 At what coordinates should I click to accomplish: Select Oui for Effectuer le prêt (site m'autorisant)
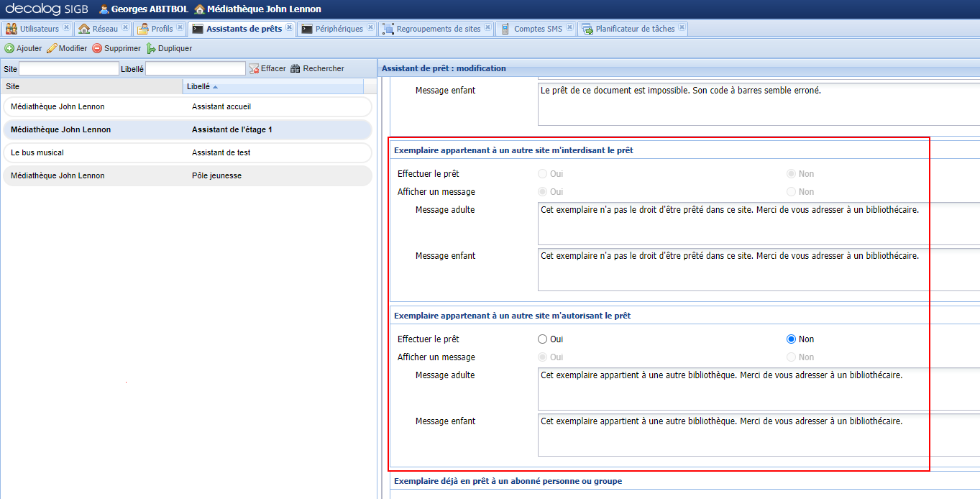coord(543,339)
